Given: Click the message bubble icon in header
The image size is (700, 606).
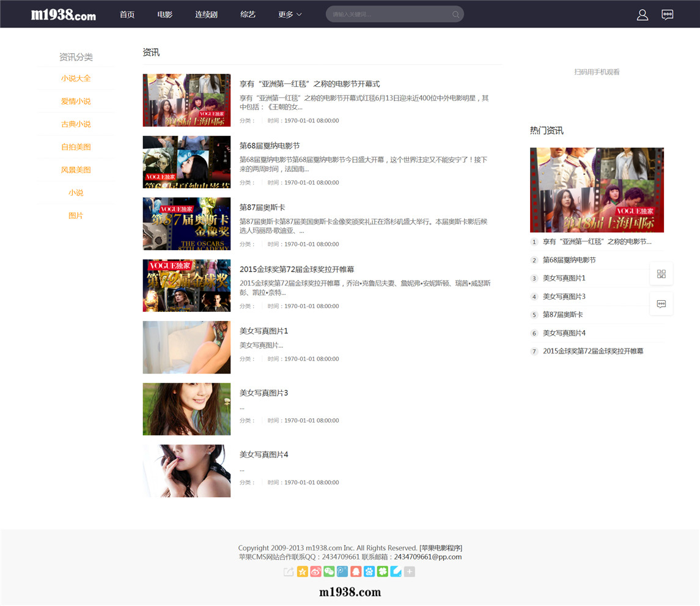Looking at the screenshot, I should (x=667, y=15).
